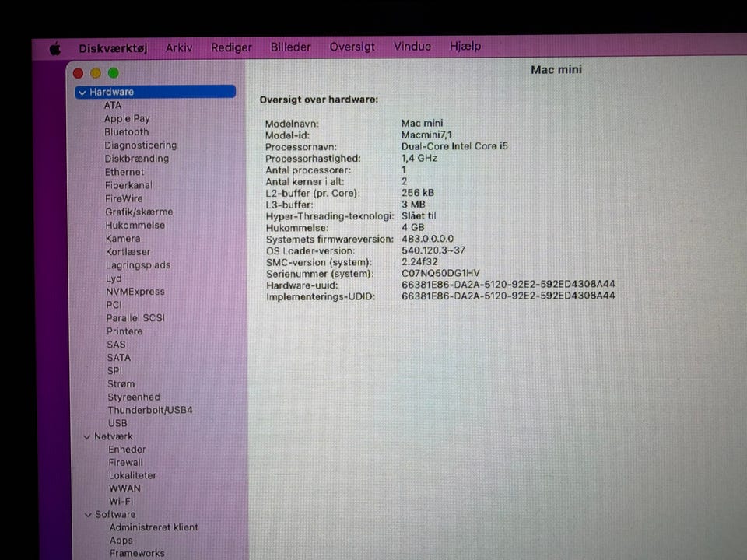This screenshot has height=560, width=747.
Task: Select Grafik/skærme in the sidebar
Action: 139,212
